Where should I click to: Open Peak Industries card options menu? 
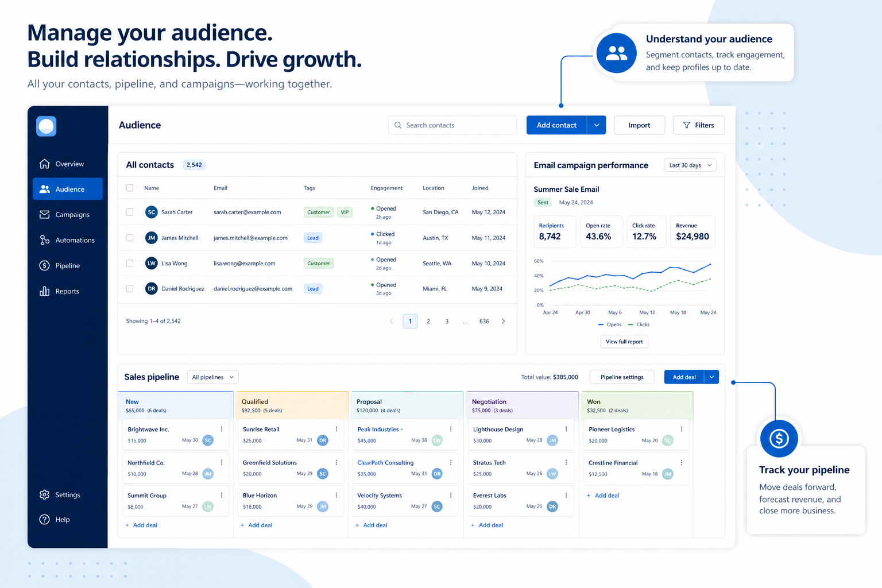tap(451, 429)
